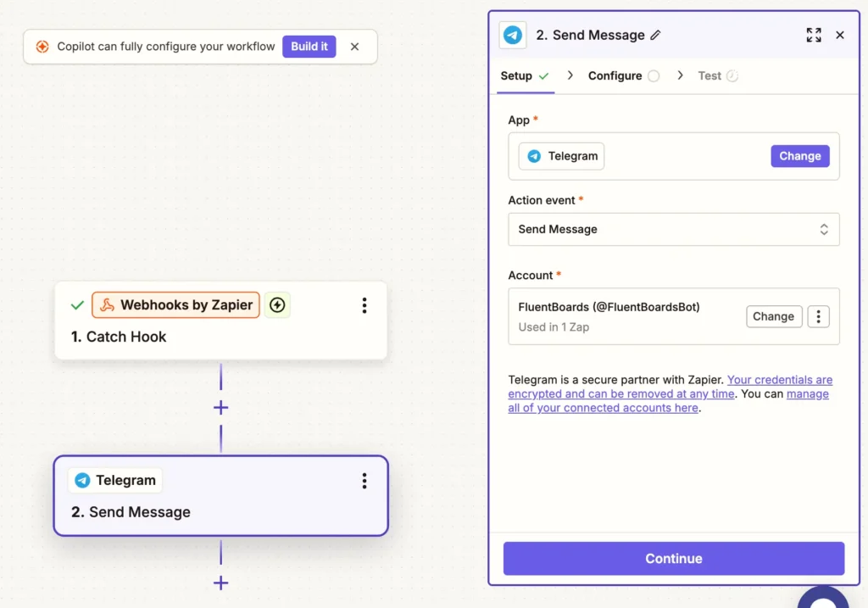Open the Action event dropdown
The height and width of the screenshot is (608, 868).
tap(673, 229)
